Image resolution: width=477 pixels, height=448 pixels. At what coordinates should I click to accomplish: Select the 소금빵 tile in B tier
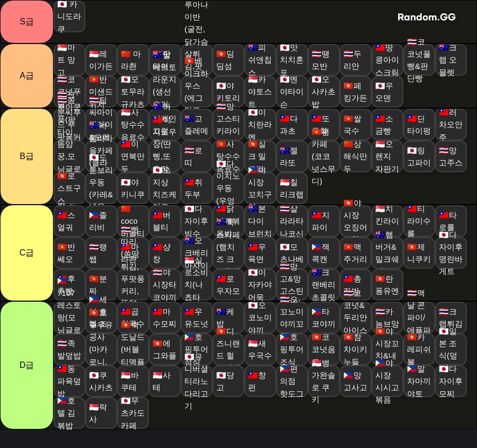pos(387,125)
